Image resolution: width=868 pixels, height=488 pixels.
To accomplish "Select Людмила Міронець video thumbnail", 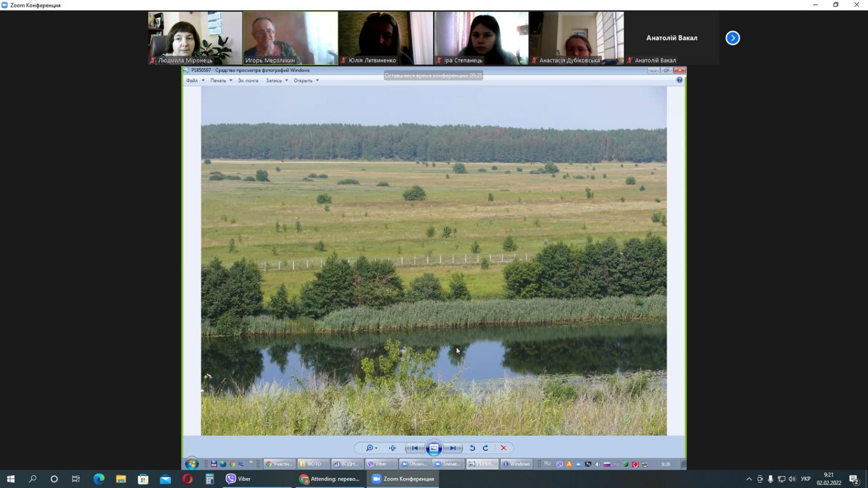I will (x=195, y=38).
